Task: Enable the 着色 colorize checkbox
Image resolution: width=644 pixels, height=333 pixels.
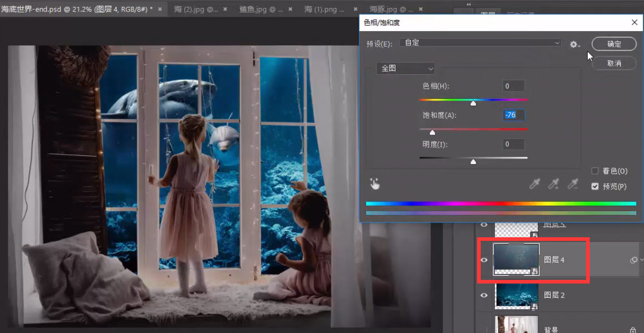Action: click(595, 171)
